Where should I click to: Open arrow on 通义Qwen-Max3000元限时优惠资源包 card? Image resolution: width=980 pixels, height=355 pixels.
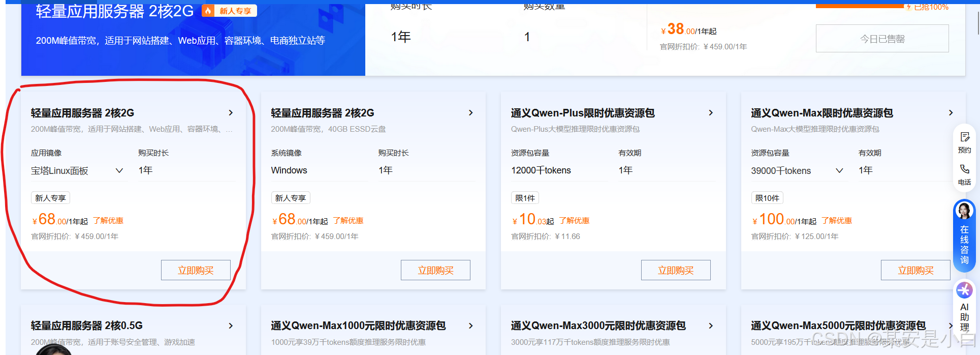711,326
